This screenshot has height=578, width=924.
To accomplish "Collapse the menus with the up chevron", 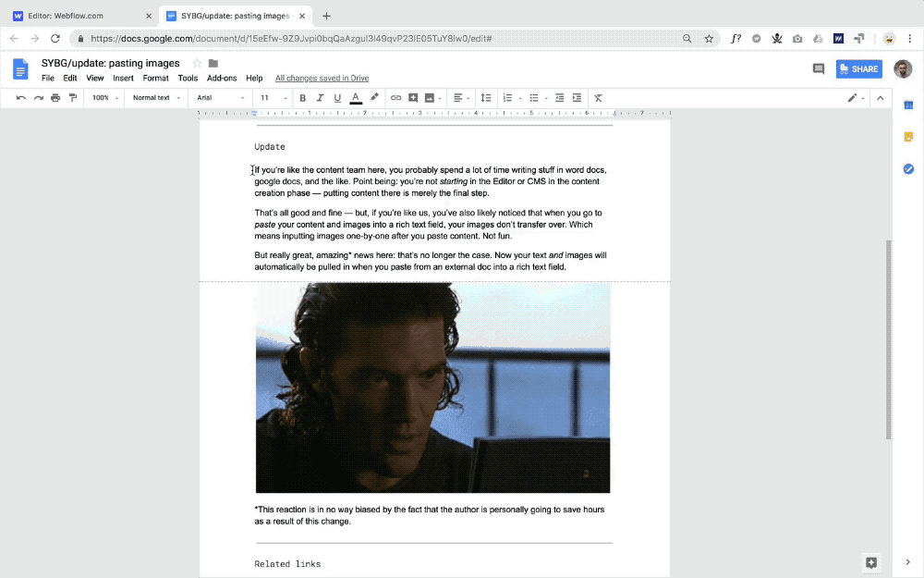I will pos(881,98).
